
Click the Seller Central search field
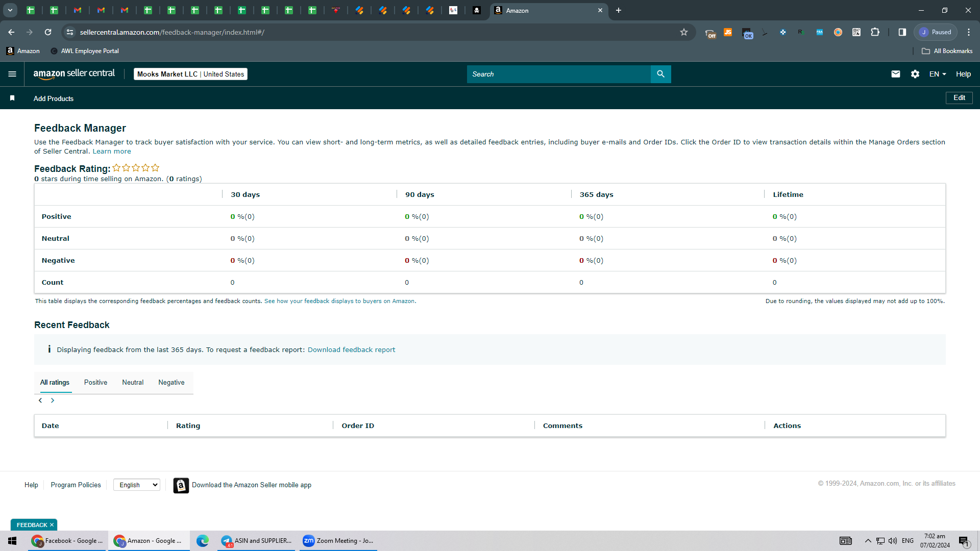558,74
